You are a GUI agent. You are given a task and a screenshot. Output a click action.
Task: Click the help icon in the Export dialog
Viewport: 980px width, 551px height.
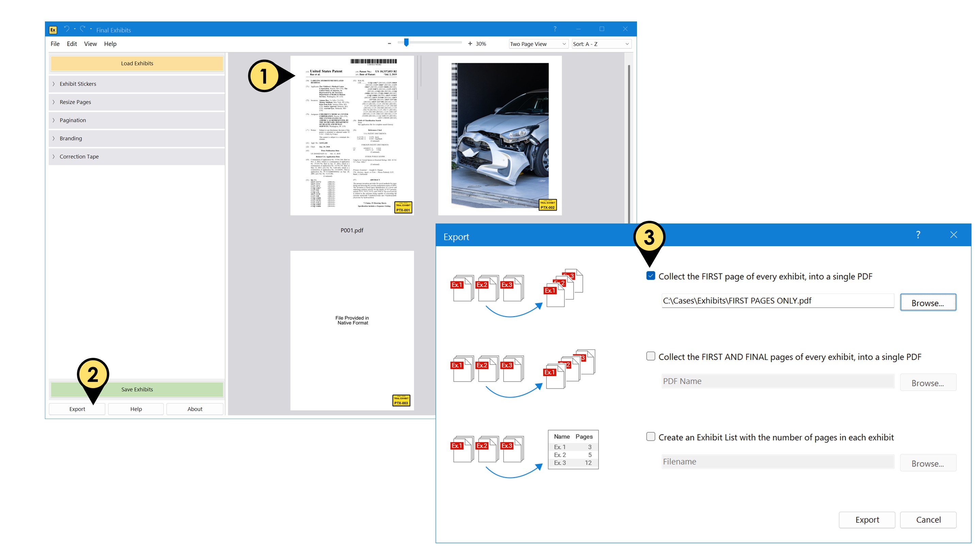point(918,235)
